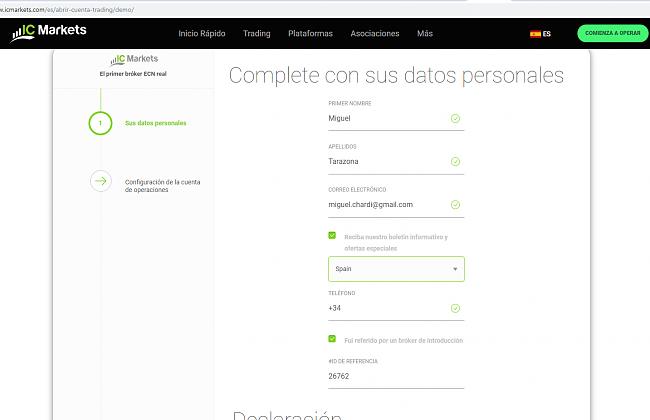Go to 'Configuración de la cuenta de operaciones' step

pos(162,186)
